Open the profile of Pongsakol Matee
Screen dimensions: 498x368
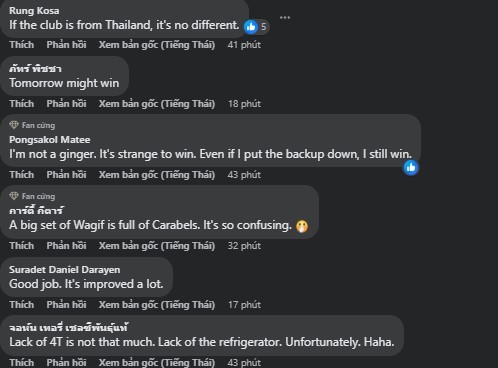coord(50,140)
